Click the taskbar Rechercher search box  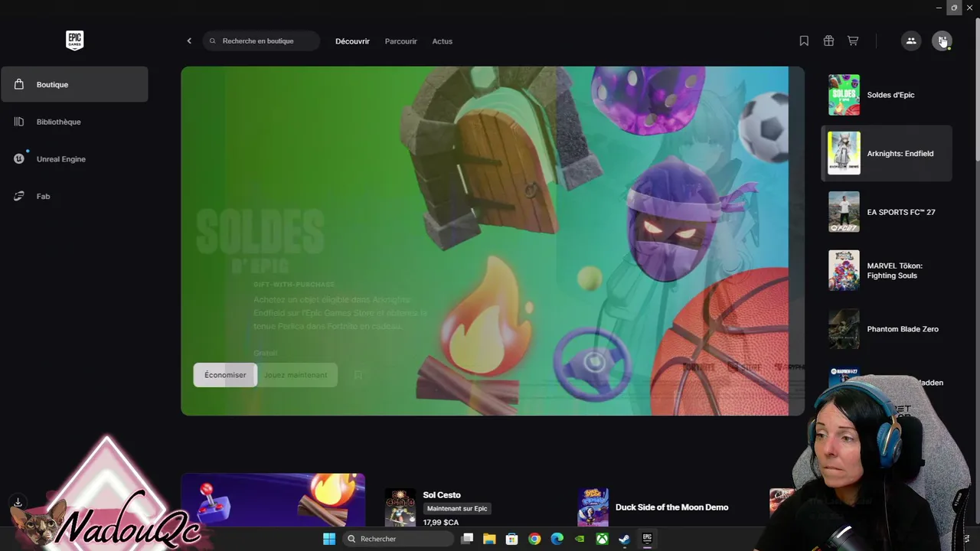[x=398, y=539]
